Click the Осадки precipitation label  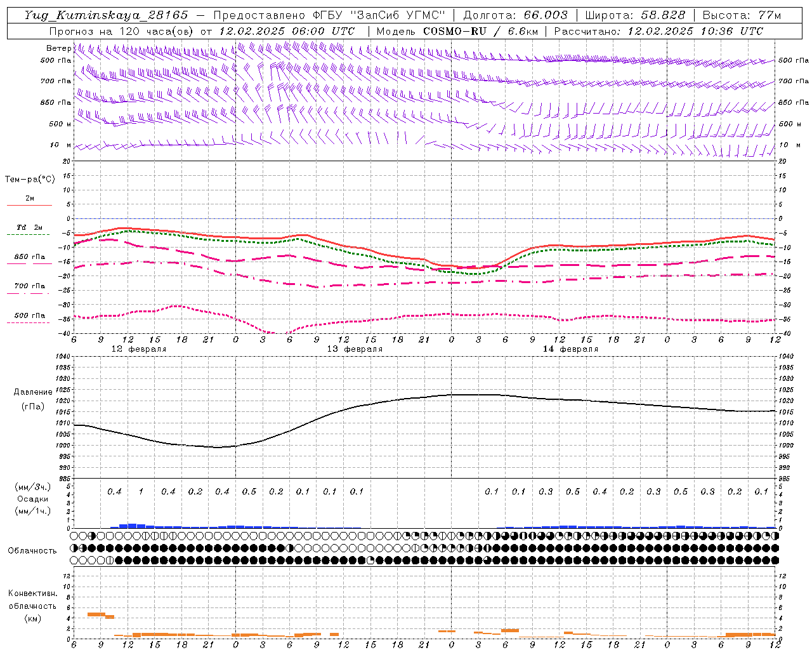coord(33,499)
